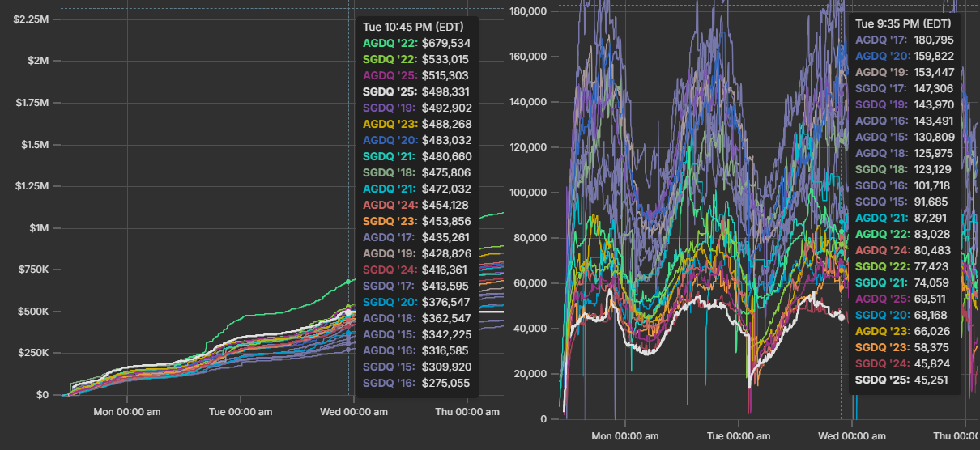Select the AGDQ '18 125,975 viewers row
This screenshot has height=450, width=980.
(905, 153)
